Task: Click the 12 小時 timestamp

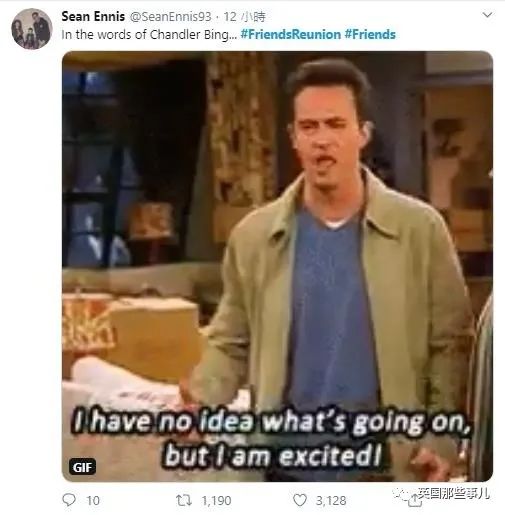Action: click(244, 17)
